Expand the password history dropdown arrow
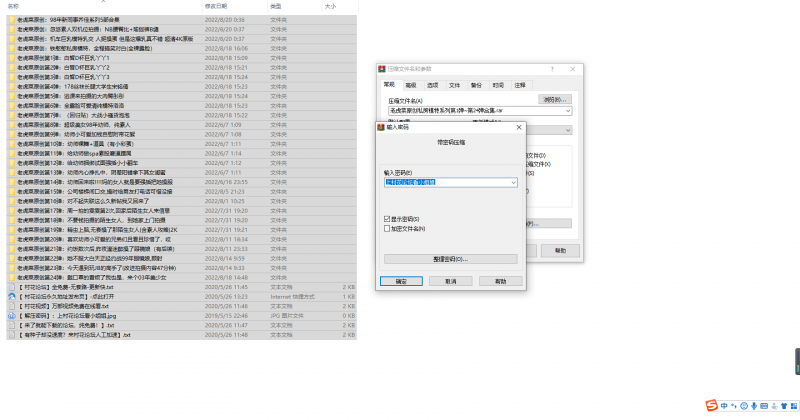Viewport: 800px width, 420px height. (513, 183)
